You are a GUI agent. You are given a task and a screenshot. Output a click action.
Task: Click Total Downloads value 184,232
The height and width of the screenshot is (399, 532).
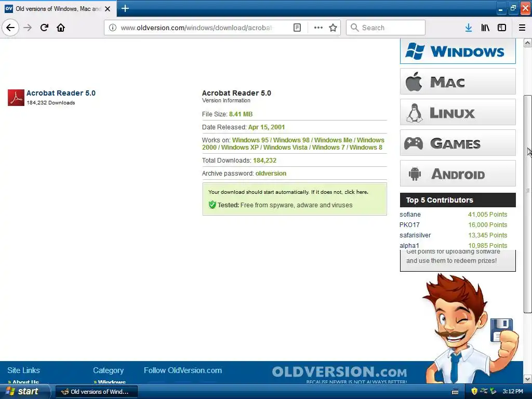(264, 161)
